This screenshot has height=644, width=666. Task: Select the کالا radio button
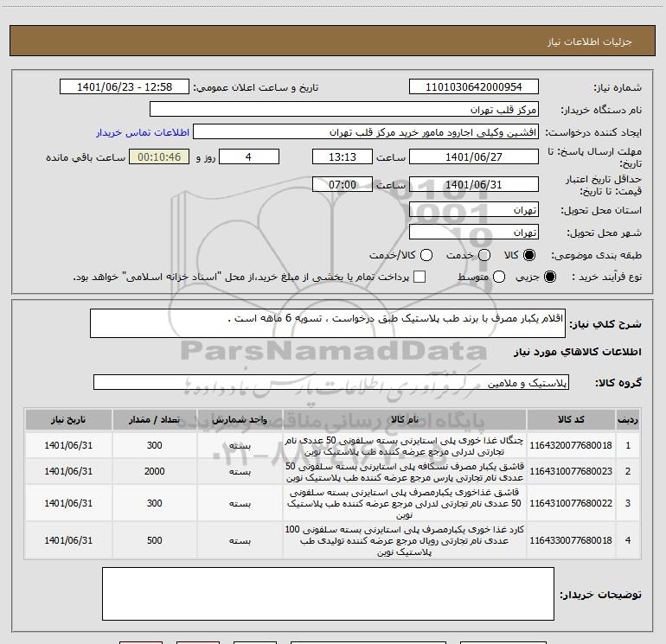(x=529, y=255)
